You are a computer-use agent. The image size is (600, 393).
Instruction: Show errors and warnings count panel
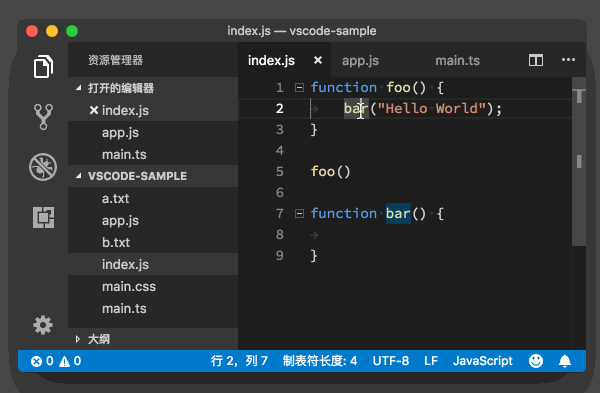point(56,361)
